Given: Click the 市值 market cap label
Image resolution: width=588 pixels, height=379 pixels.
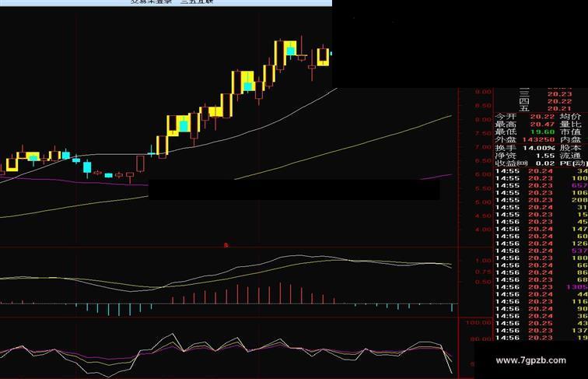Looking at the screenshot, I should (x=570, y=132).
